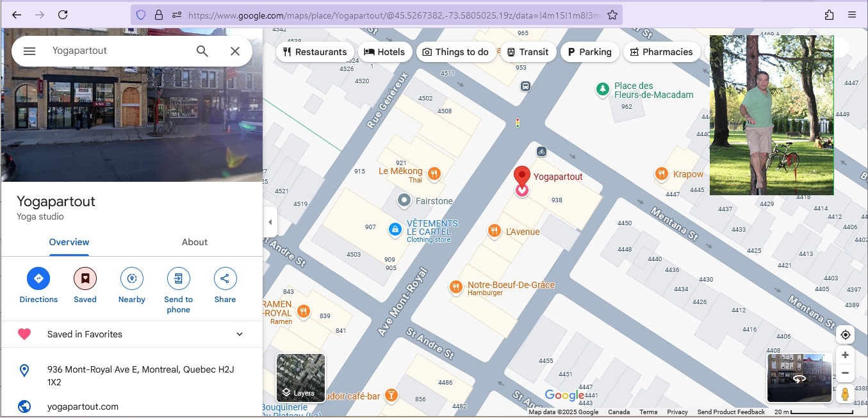Send this place to phone
The width and height of the screenshot is (868, 418).
click(178, 278)
